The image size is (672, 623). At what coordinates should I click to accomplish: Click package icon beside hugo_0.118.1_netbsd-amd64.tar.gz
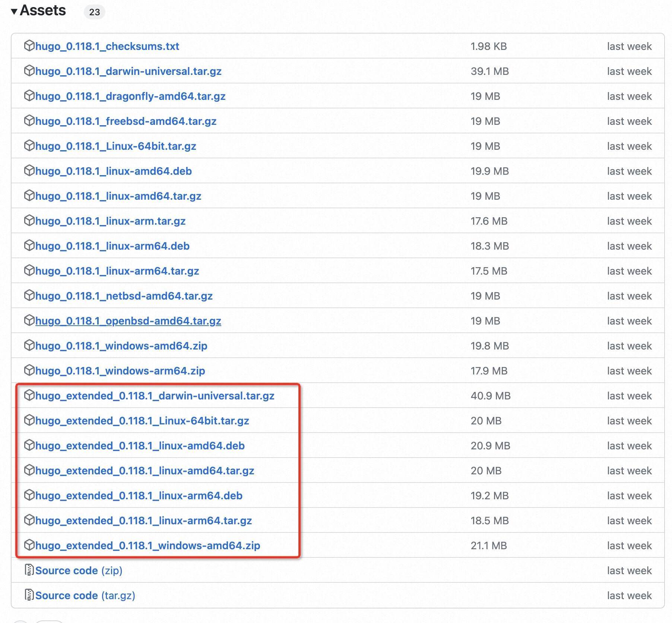[x=29, y=295]
